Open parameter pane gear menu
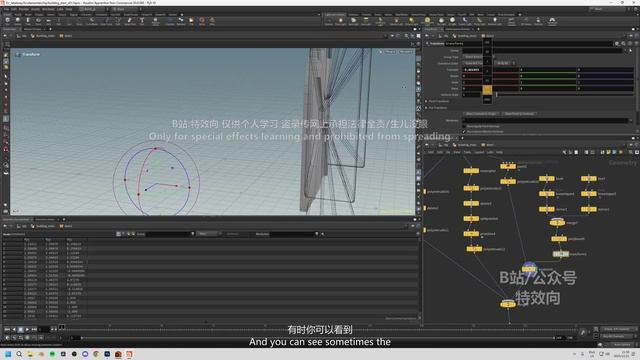Image resolution: width=640 pixels, height=360 pixels. point(617,43)
